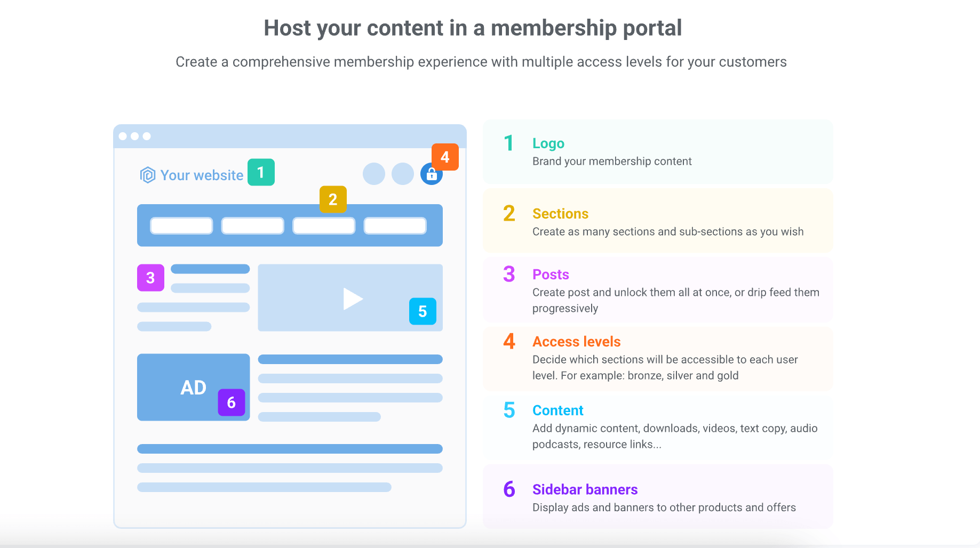Click the cyan number 5 badge

point(423,311)
